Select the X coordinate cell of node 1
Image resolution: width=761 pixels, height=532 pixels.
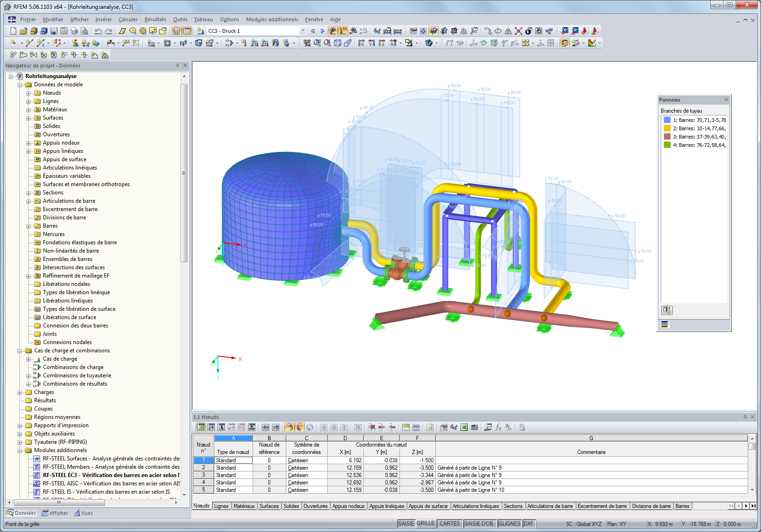pos(344,460)
